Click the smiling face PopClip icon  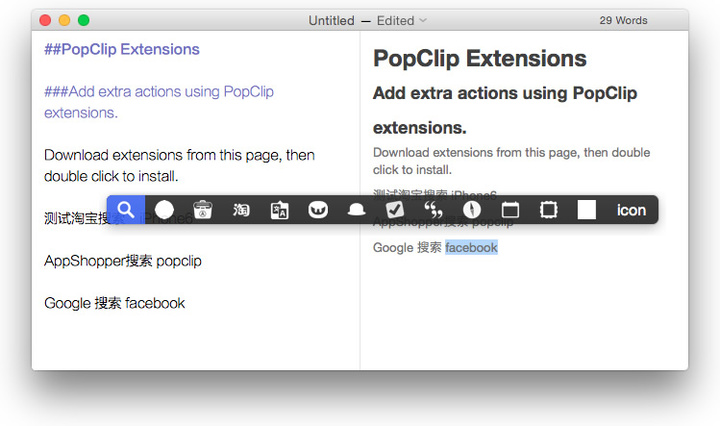318,210
